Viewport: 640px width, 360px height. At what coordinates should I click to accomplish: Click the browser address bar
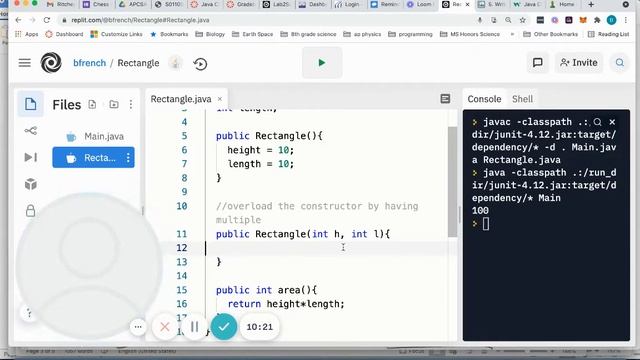pyautogui.click(x=265, y=20)
